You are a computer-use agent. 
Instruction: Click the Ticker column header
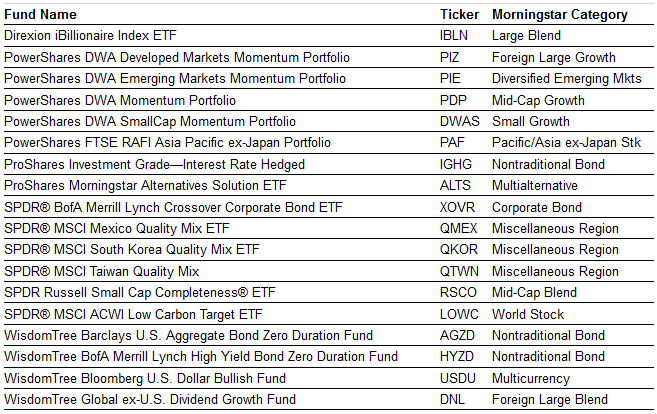(459, 15)
